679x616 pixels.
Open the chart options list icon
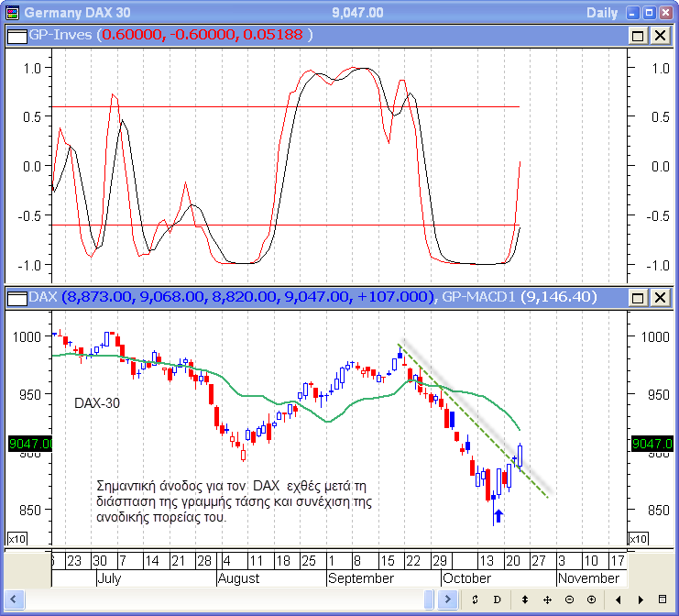[x=663, y=599]
